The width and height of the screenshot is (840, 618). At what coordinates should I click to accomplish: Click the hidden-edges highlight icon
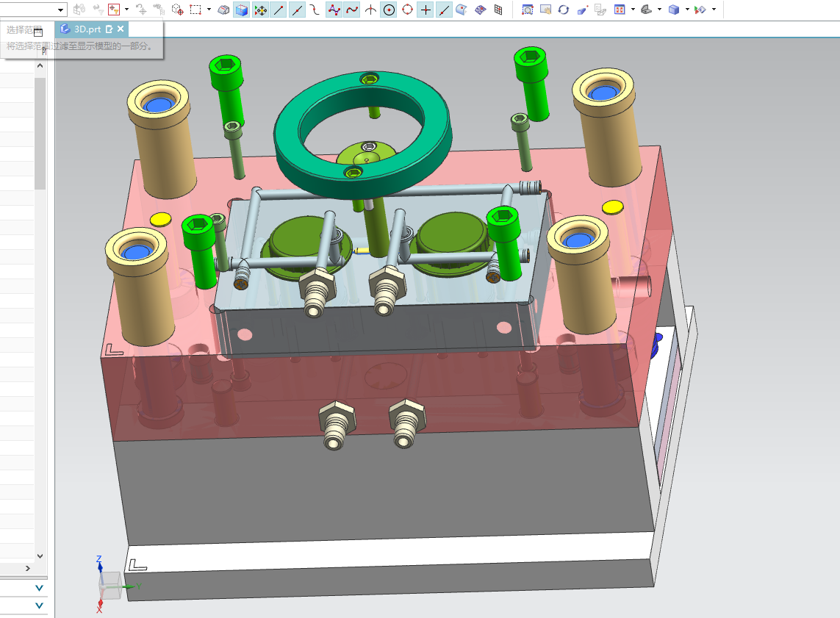tap(224, 10)
